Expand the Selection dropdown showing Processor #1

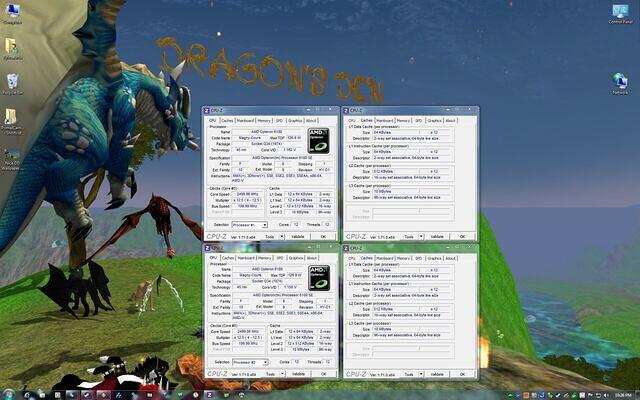[249, 225]
